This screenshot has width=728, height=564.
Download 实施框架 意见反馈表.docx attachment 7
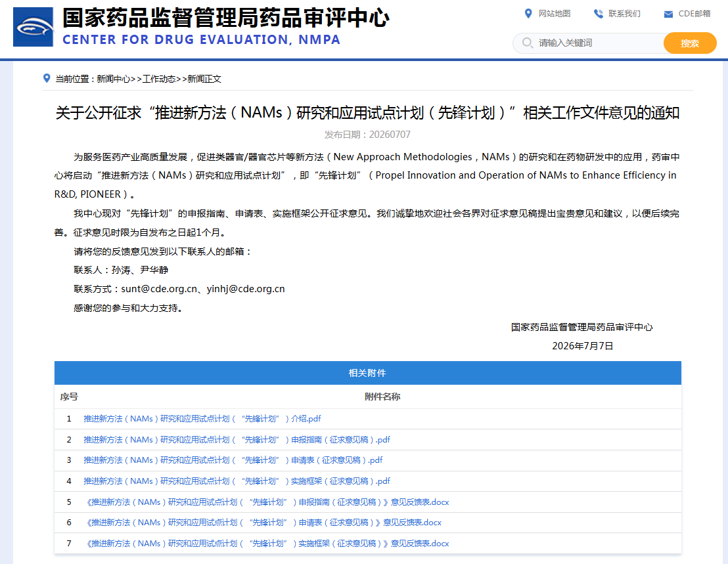coord(267,543)
